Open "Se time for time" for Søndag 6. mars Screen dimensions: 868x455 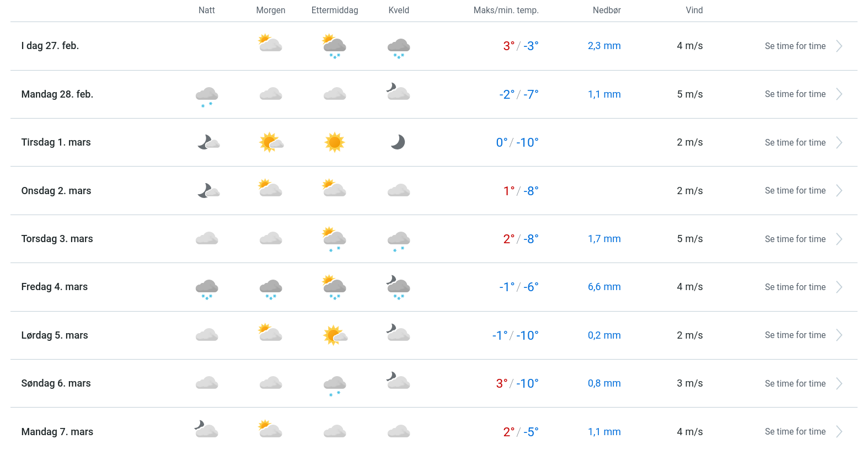click(795, 384)
